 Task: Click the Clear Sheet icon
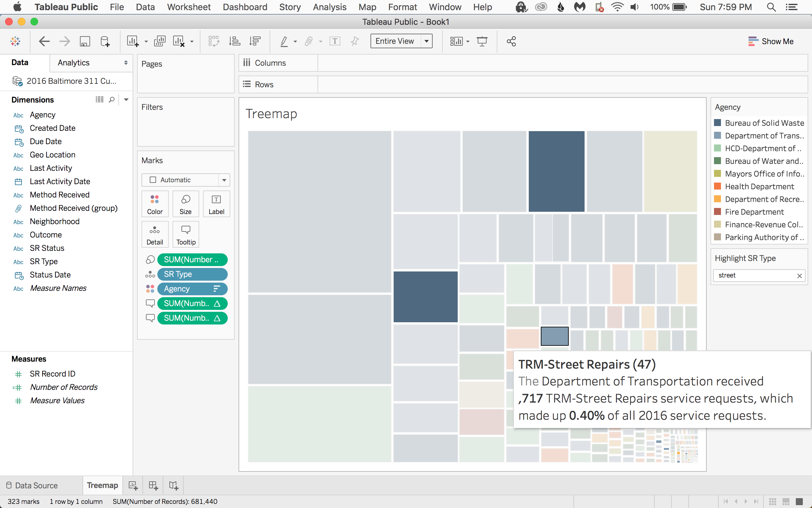point(179,41)
